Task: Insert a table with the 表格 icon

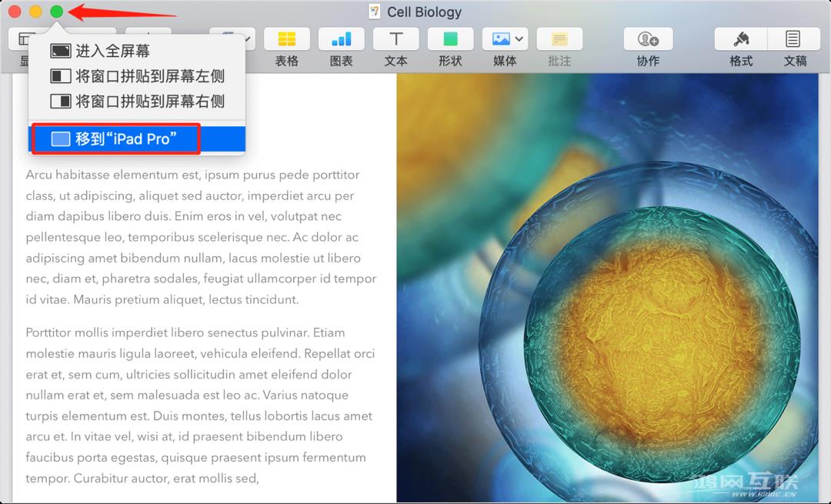Action: [286, 38]
